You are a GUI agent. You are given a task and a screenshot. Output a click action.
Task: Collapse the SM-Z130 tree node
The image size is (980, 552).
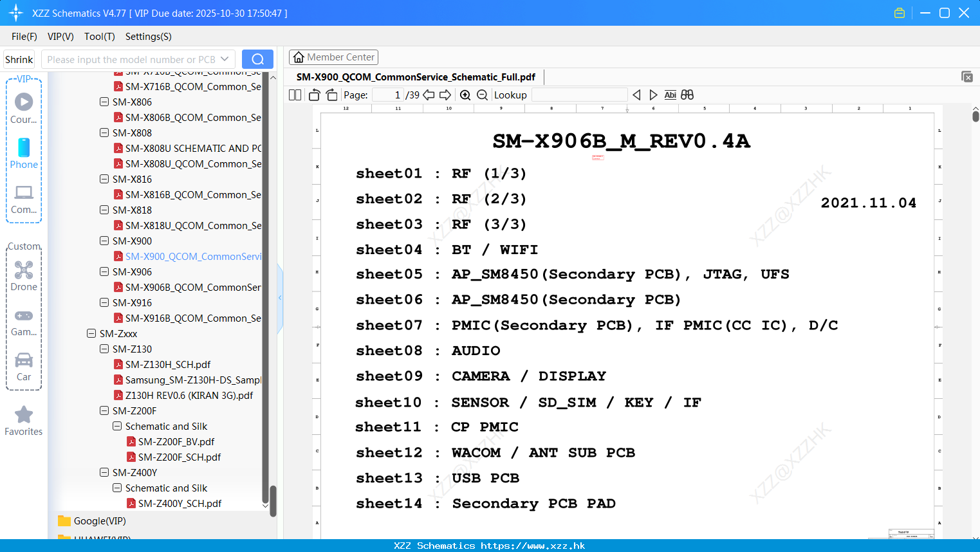104,349
